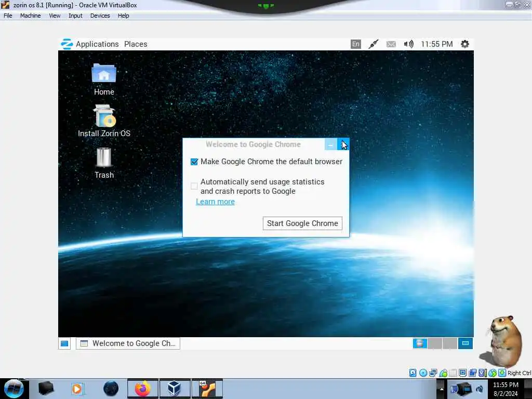Open the media player taskbar icon
The image size is (532, 399).
click(x=77, y=389)
